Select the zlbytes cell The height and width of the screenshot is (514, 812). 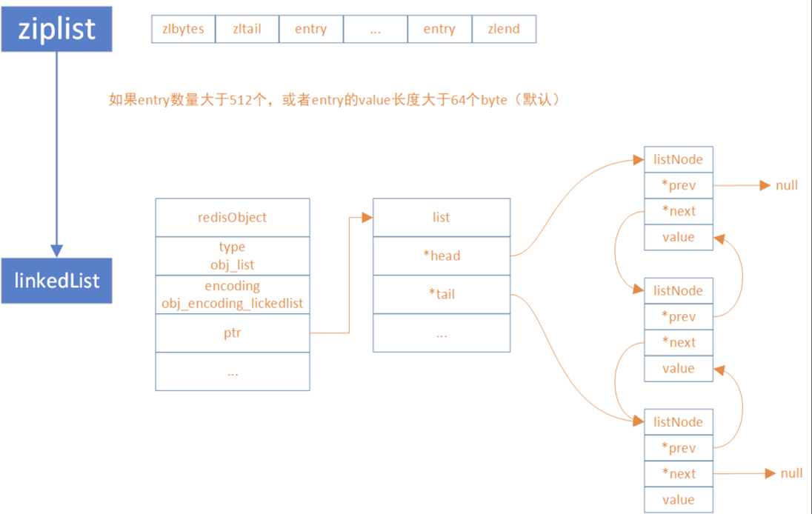[x=183, y=30]
